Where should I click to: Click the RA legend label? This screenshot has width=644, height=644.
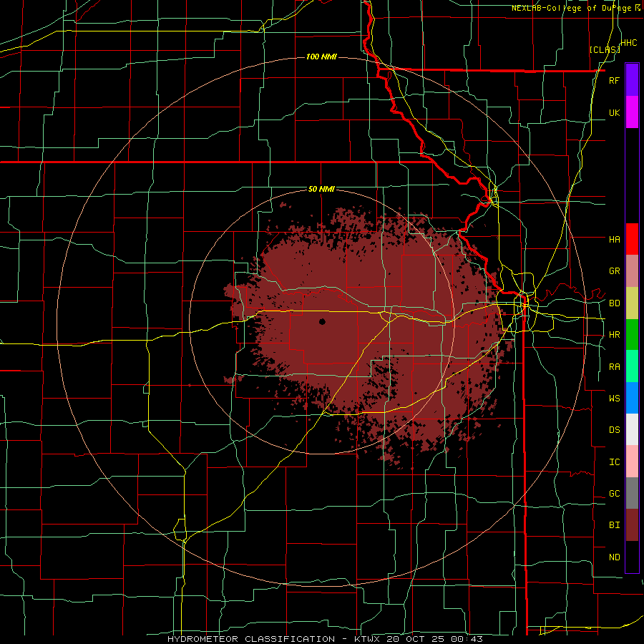[614, 366]
